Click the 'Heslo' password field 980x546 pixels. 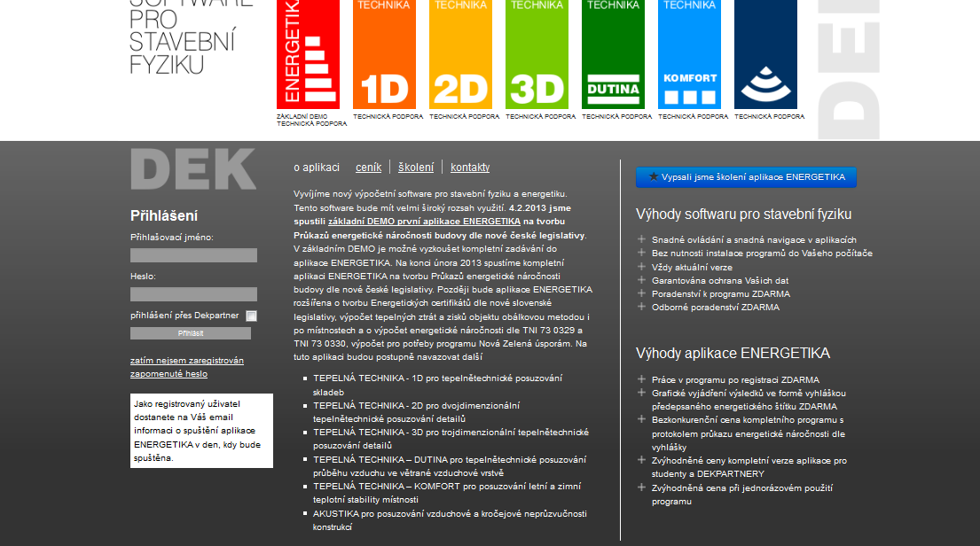click(193, 294)
